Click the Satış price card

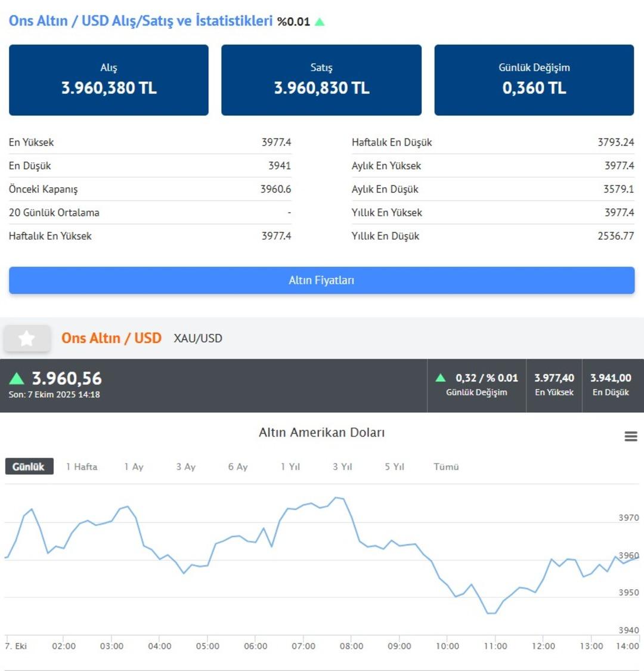pyautogui.click(x=321, y=80)
